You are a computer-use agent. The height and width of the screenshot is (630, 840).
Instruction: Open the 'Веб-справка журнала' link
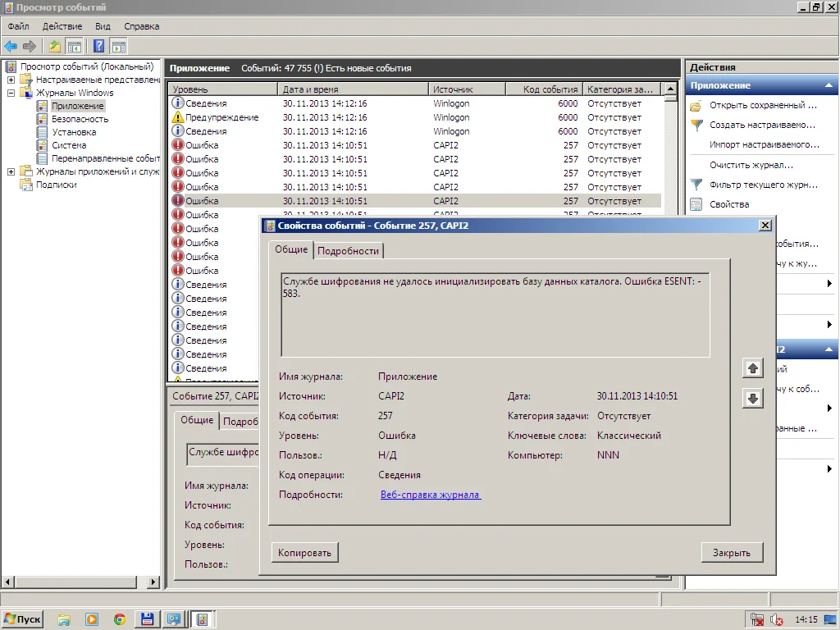[430, 495]
